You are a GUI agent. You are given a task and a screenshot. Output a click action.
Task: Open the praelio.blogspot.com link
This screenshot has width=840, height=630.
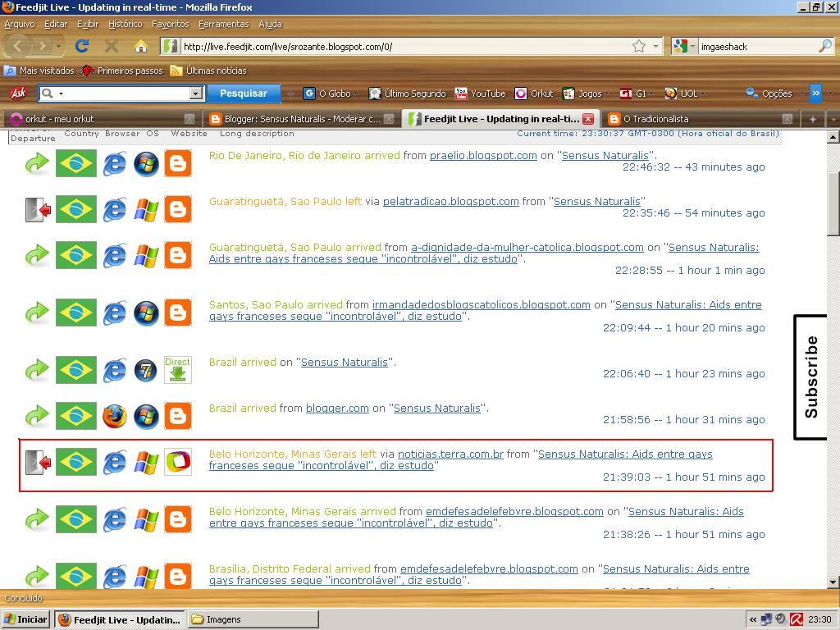(x=483, y=155)
